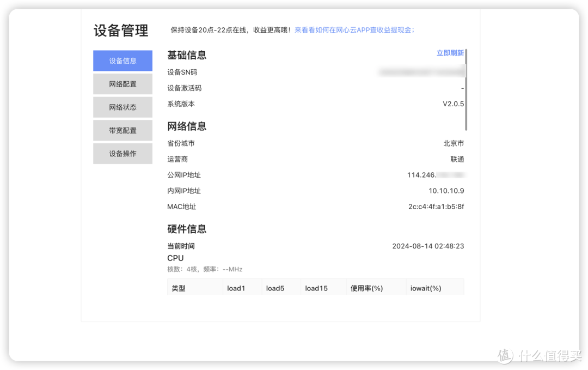Click the public IP value starting 114.246

(x=434, y=175)
